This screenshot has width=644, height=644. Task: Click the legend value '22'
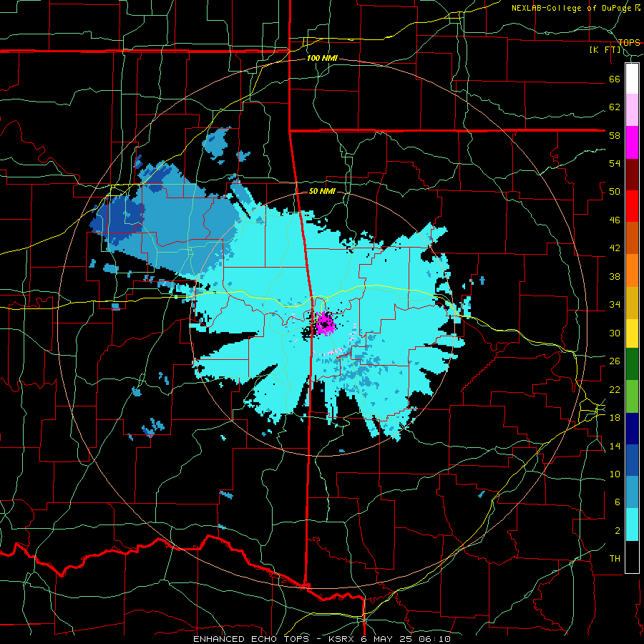coord(615,389)
